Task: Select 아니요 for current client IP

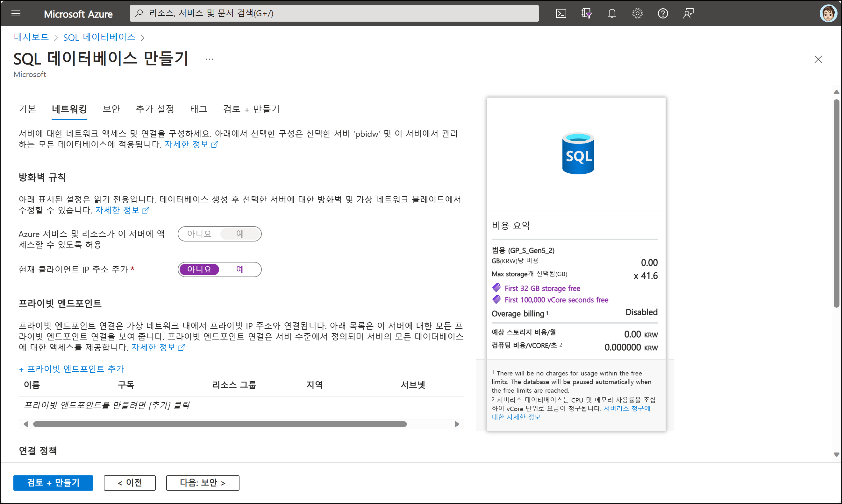Action: pos(199,269)
